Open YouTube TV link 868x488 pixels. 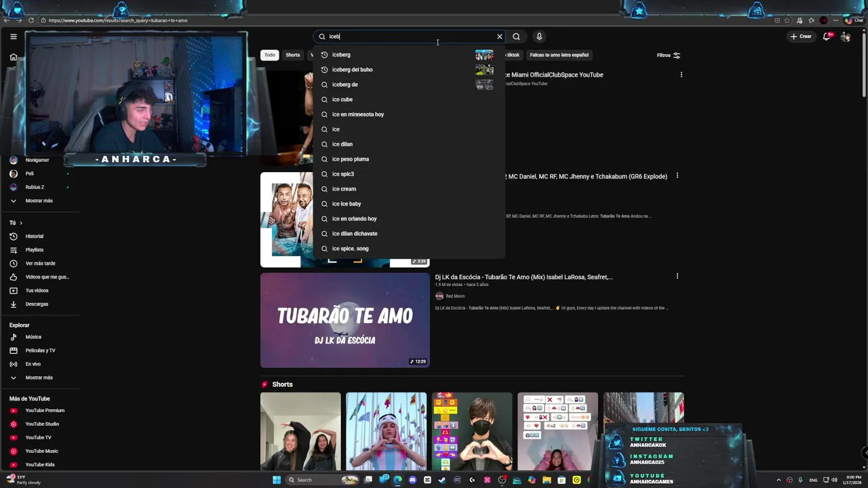pos(38,438)
